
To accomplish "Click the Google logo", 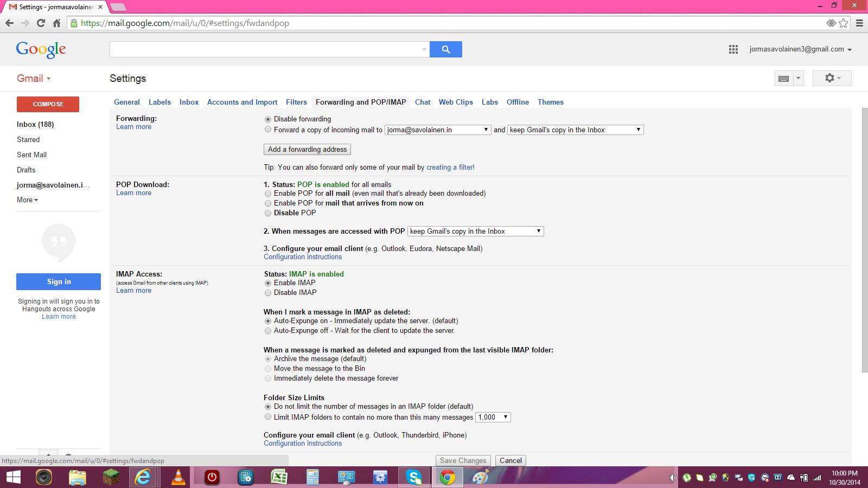I will pos(41,49).
